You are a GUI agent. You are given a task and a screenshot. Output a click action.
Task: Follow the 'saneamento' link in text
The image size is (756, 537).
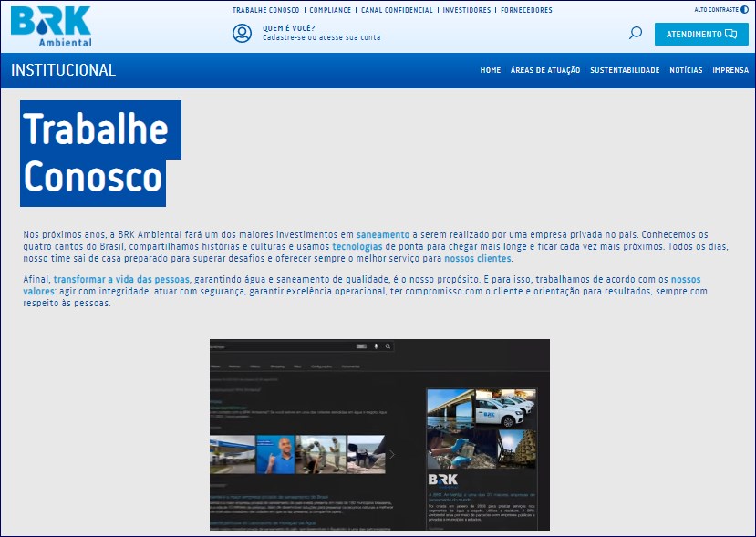pos(383,235)
